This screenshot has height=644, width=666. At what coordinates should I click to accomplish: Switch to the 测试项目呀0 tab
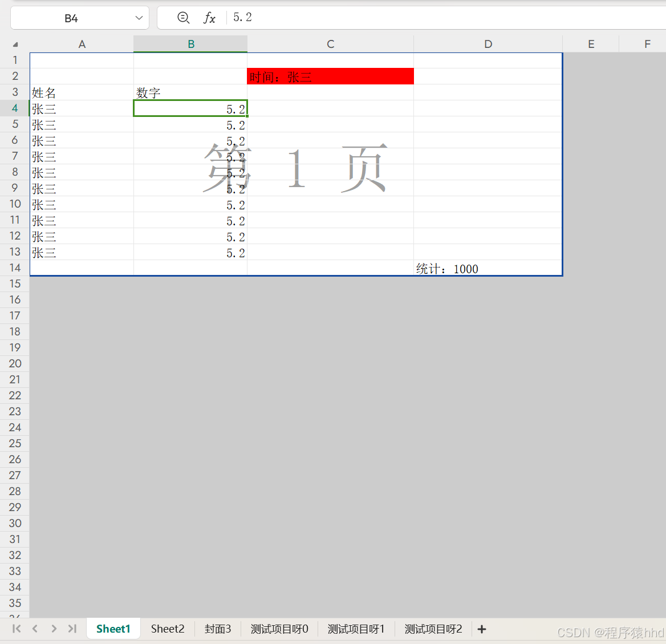click(279, 629)
